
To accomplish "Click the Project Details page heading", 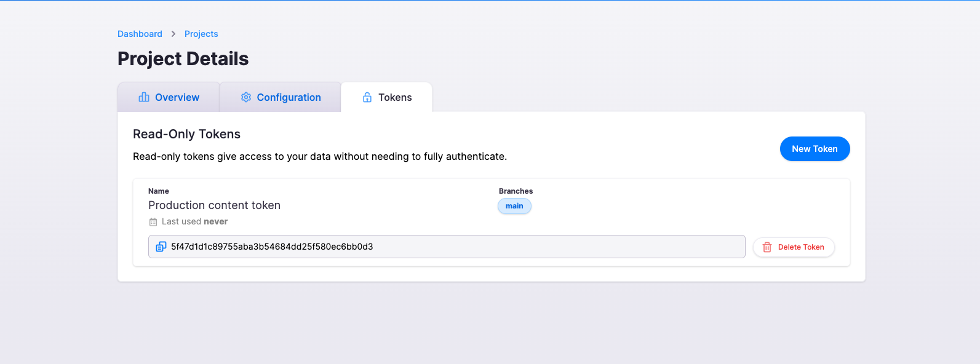I will [183, 58].
